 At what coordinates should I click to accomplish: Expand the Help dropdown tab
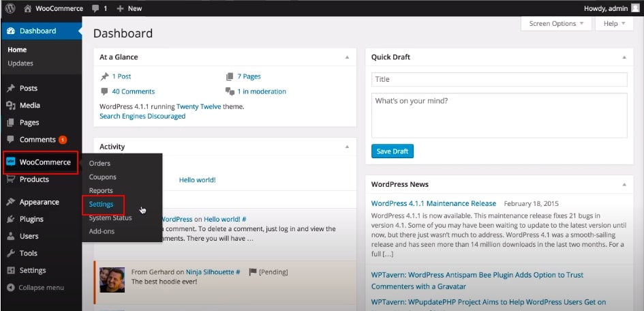point(615,23)
